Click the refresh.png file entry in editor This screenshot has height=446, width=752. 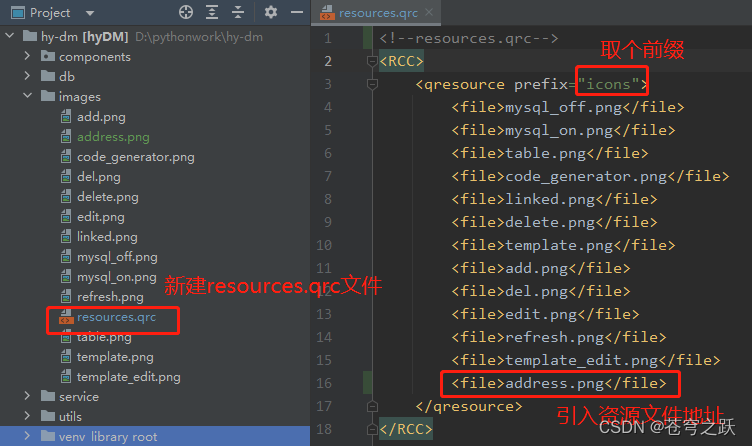tap(559, 337)
